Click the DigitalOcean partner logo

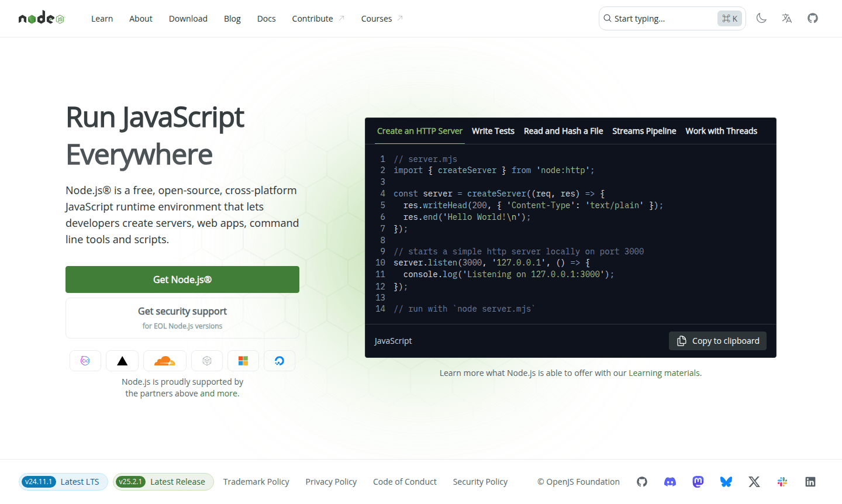[x=279, y=361]
